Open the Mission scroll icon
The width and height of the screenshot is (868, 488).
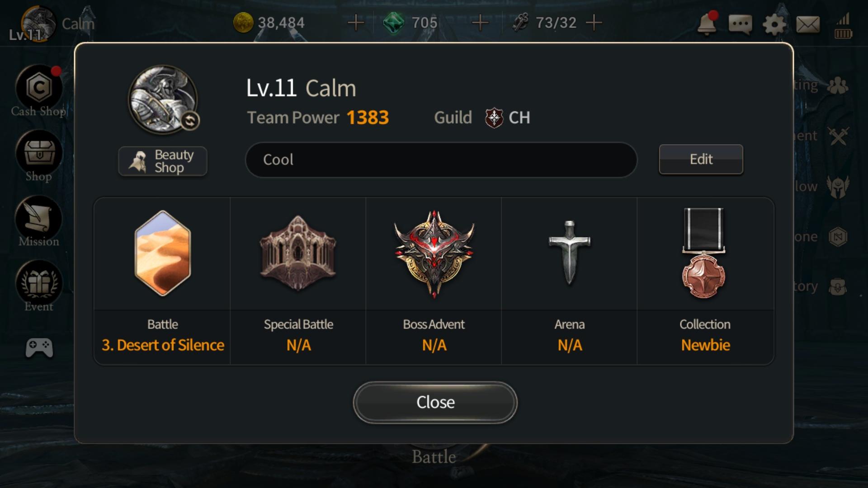click(x=39, y=218)
